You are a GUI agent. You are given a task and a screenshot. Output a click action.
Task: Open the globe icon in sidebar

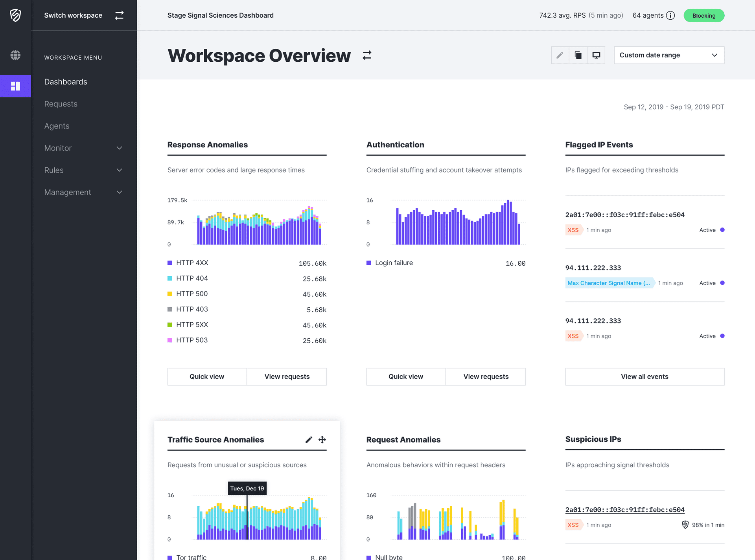point(15,55)
